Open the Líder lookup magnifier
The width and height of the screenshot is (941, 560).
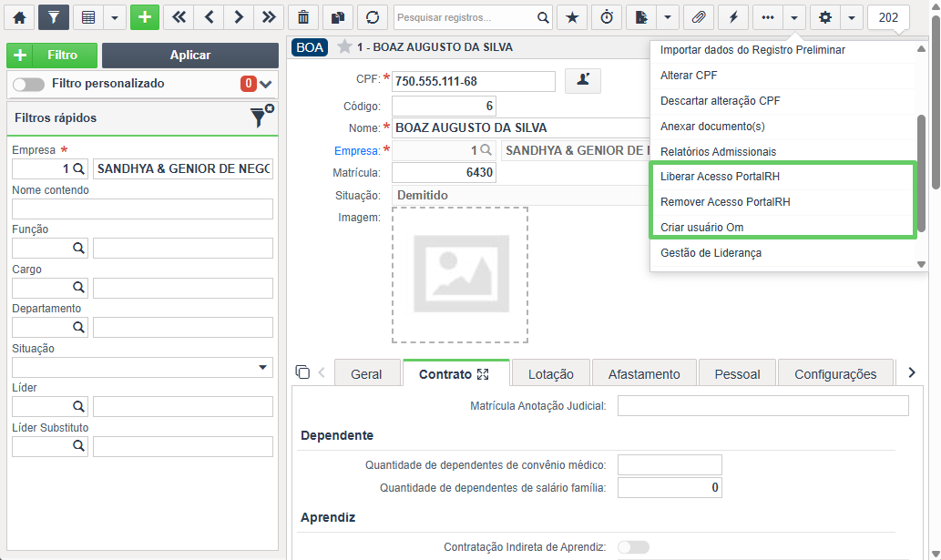[x=78, y=406]
